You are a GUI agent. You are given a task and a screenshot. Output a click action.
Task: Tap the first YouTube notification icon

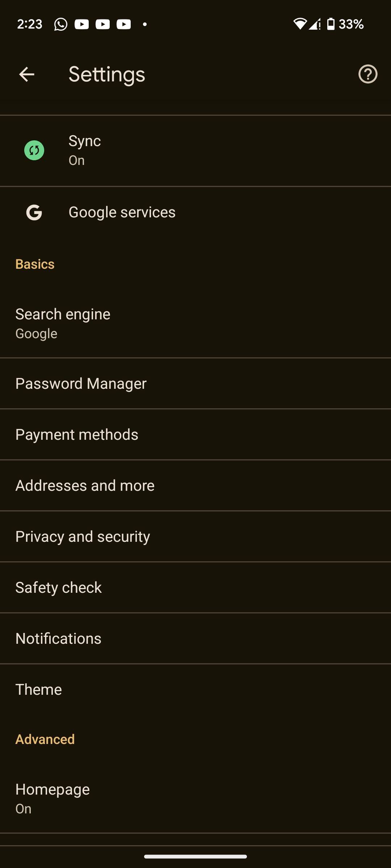point(82,24)
